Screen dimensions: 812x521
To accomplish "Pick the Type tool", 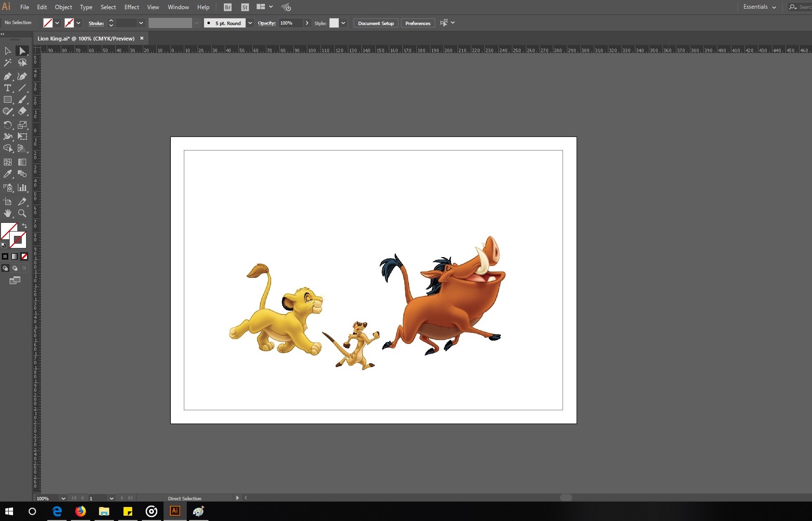I will point(8,88).
